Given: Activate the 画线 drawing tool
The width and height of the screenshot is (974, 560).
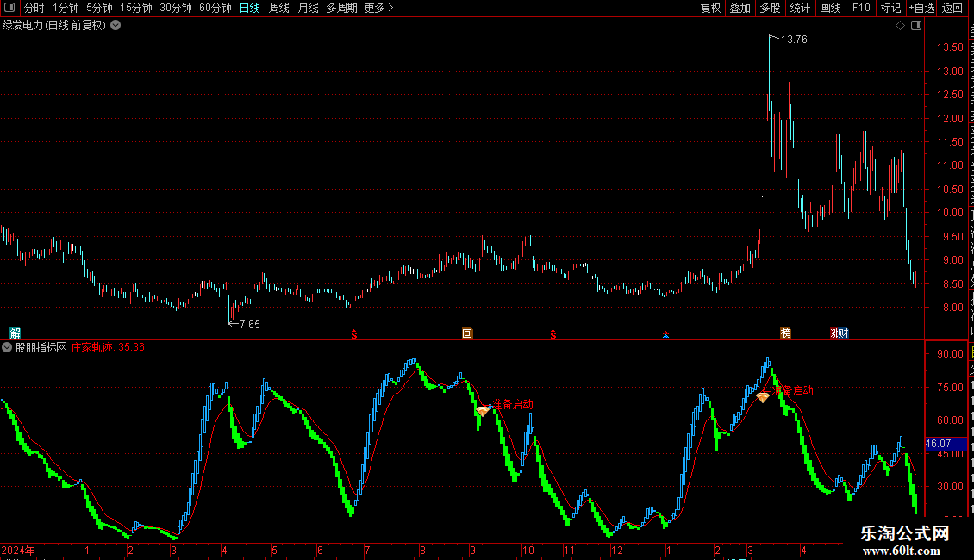Looking at the screenshot, I should point(830,8).
